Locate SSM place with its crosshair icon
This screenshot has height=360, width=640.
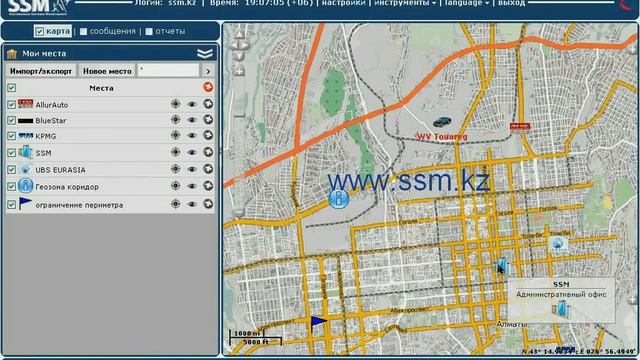coord(176,152)
